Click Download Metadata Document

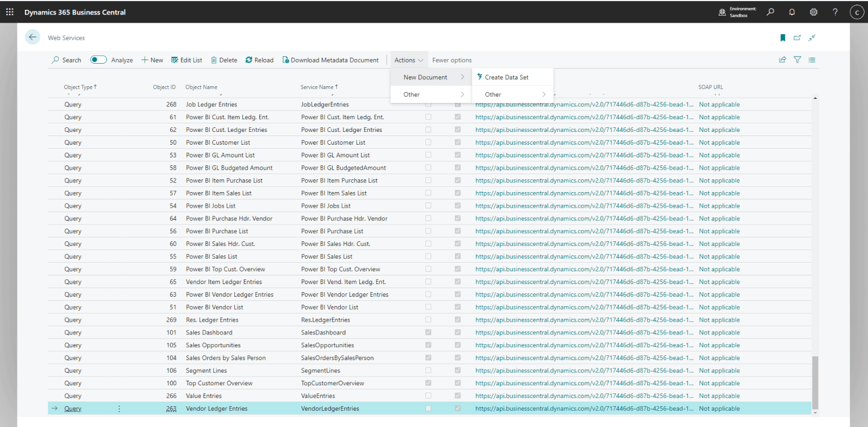[x=330, y=60]
